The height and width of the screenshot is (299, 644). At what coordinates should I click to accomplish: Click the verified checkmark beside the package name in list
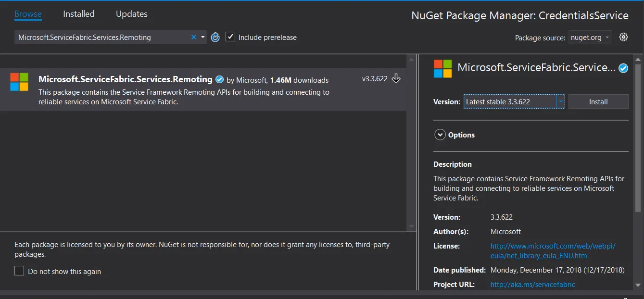[219, 79]
